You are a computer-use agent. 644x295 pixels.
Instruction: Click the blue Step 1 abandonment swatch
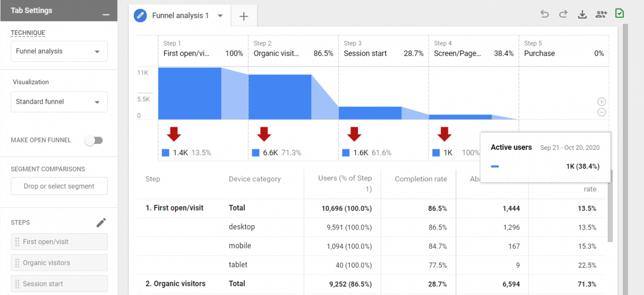tap(165, 153)
